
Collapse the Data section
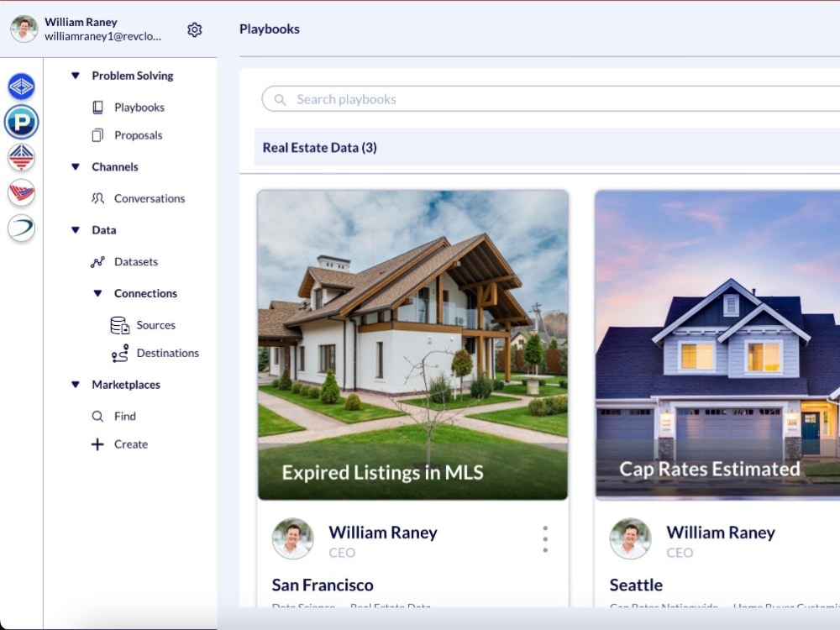tap(76, 230)
